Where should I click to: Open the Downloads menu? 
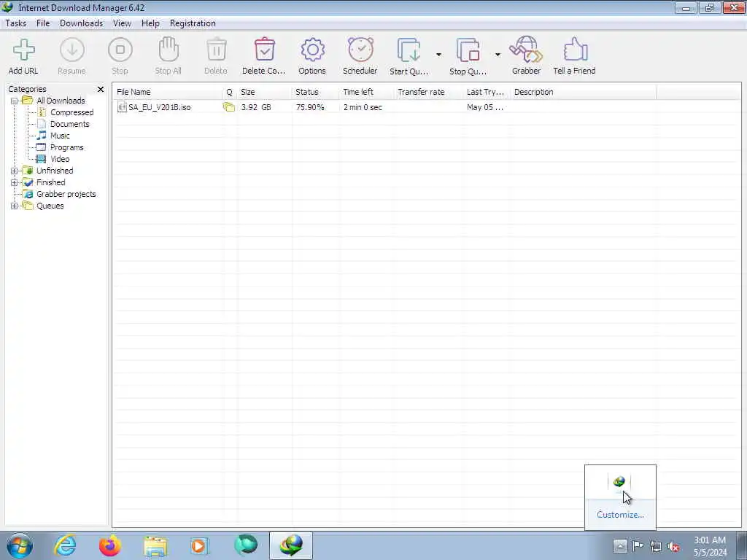(x=82, y=23)
